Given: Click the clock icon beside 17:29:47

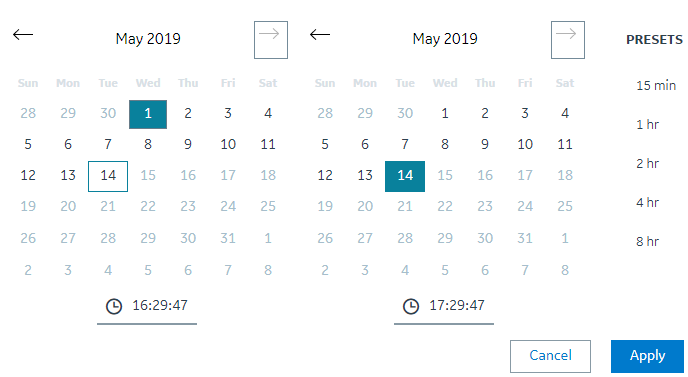Looking at the screenshot, I should 411,306.
